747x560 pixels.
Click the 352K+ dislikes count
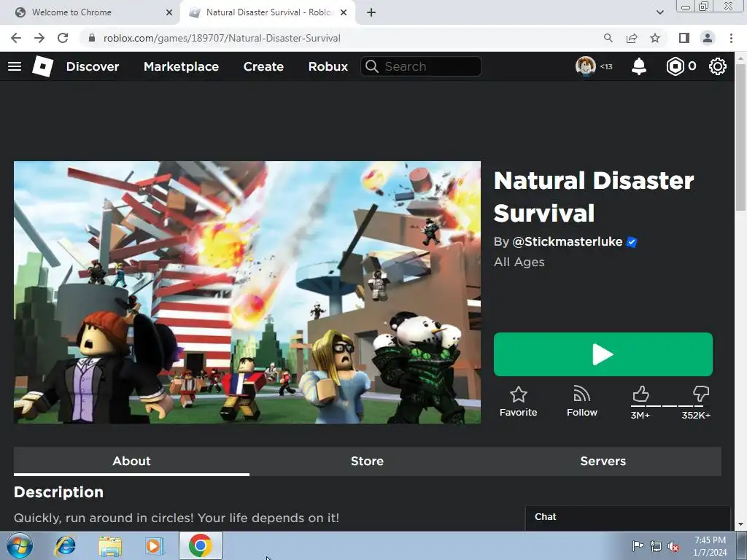[x=696, y=415]
